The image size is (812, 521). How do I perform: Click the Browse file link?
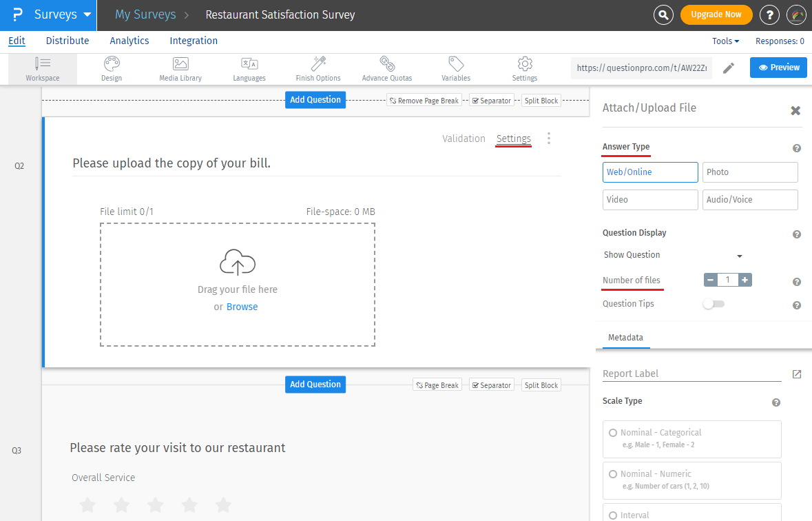242,307
